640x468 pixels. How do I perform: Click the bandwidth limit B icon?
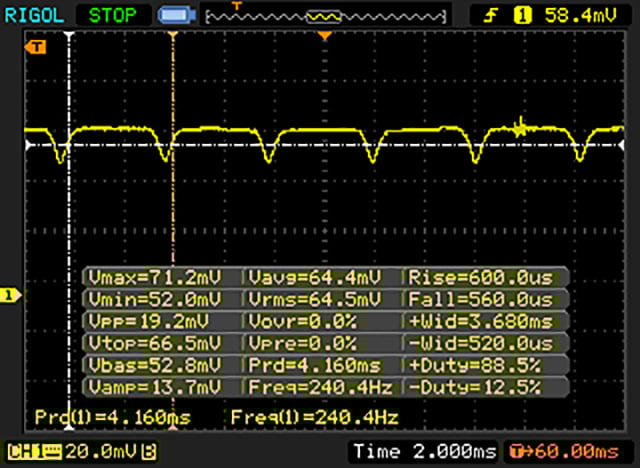[149, 452]
